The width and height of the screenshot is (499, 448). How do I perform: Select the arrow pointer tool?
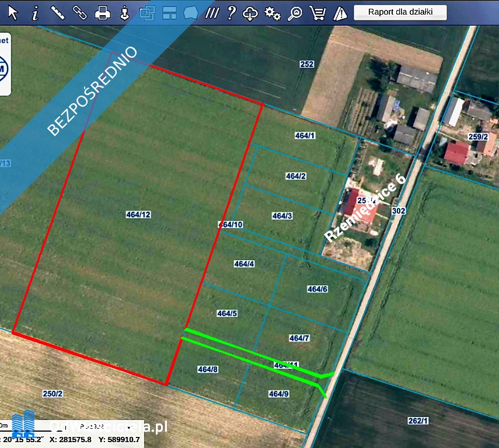[x=13, y=12]
